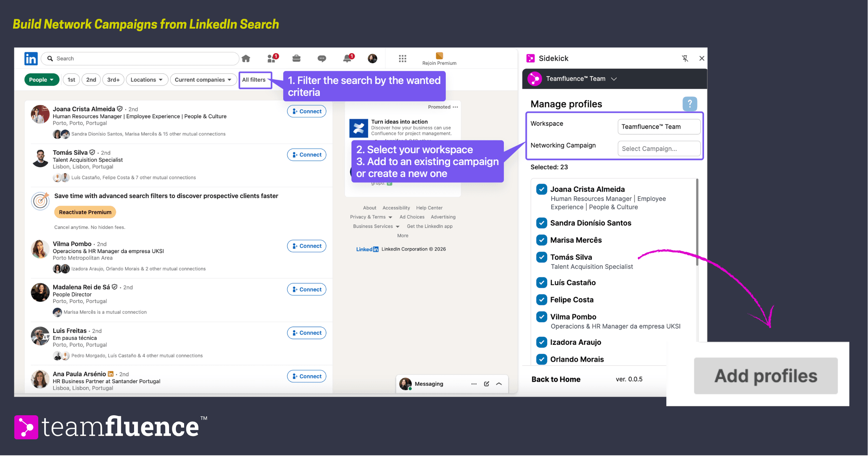Click the Reactivate Premium button
Image resolution: width=868 pixels, height=456 pixels.
pyautogui.click(x=85, y=212)
